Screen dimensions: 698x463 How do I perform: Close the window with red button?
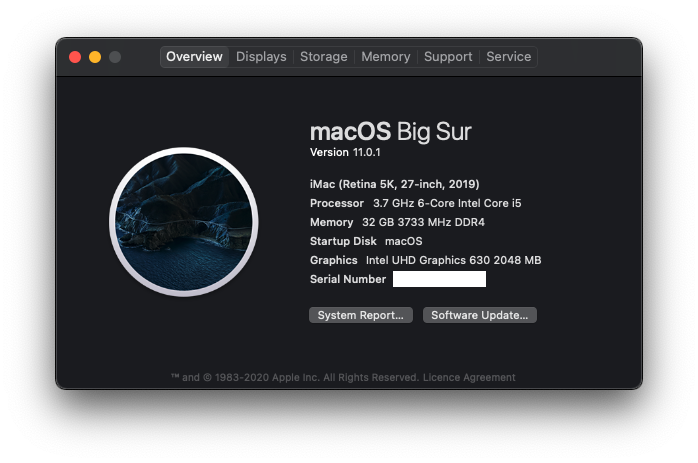click(x=75, y=57)
